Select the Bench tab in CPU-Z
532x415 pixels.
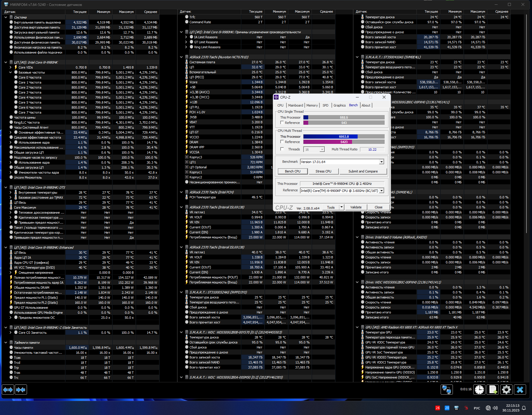coord(353,105)
